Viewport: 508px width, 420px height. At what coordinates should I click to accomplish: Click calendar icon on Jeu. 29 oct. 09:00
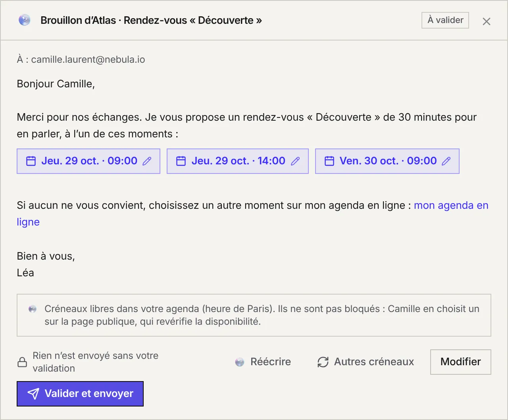tap(31, 161)
